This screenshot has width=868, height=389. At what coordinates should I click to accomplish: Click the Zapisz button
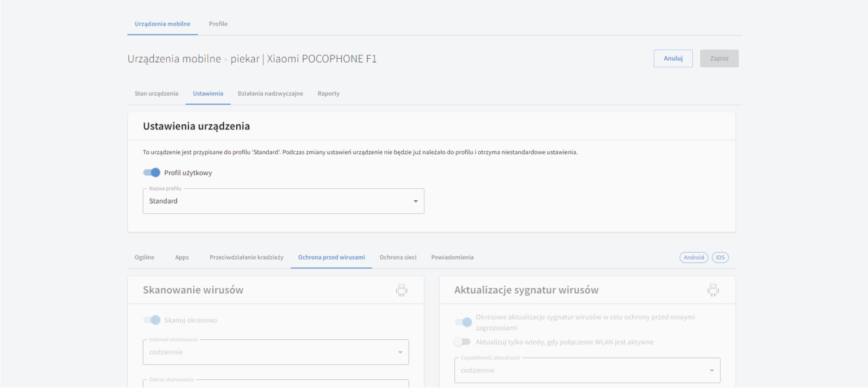[719, 58]
